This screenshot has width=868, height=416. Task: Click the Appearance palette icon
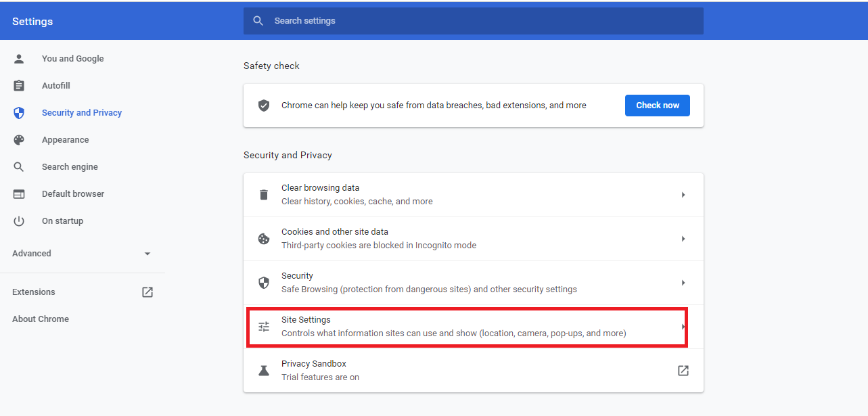[19, 140]
